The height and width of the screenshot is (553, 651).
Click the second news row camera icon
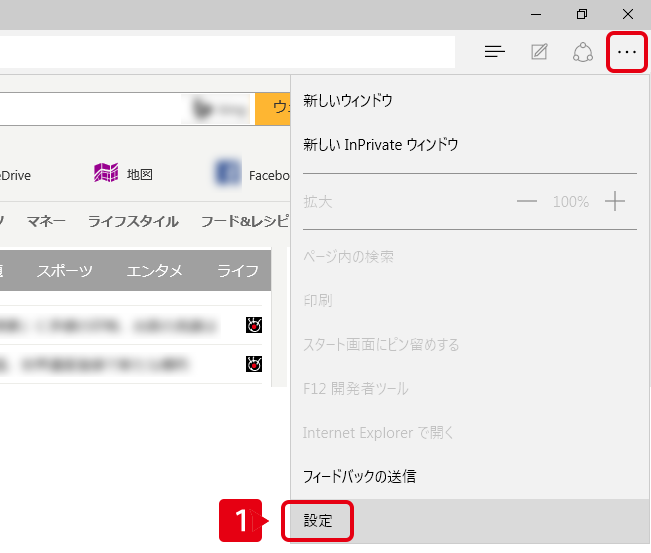(x=254, y=364)
